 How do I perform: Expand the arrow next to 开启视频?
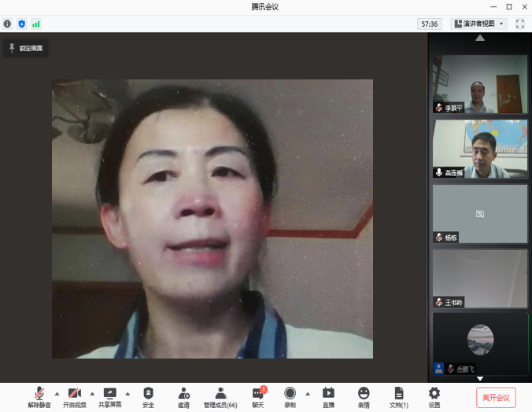(x=92, y=393)
